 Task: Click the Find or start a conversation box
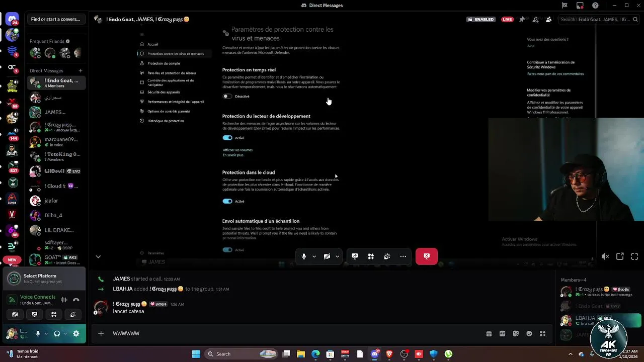pos(56,19)
